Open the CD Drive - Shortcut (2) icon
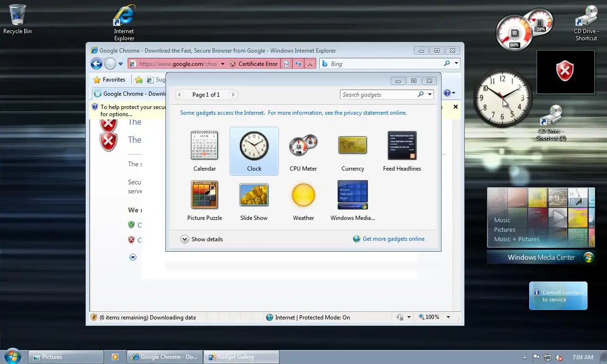Image resolution: width=607 pixels, height=364 pixels. 551,122
